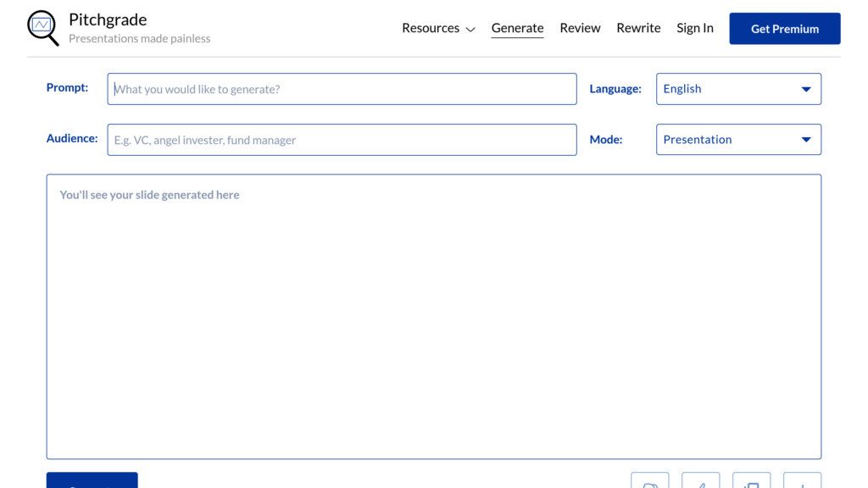
Task: Click the "Mode:" label
Action: pyautogui.click(x=605, y=140)
